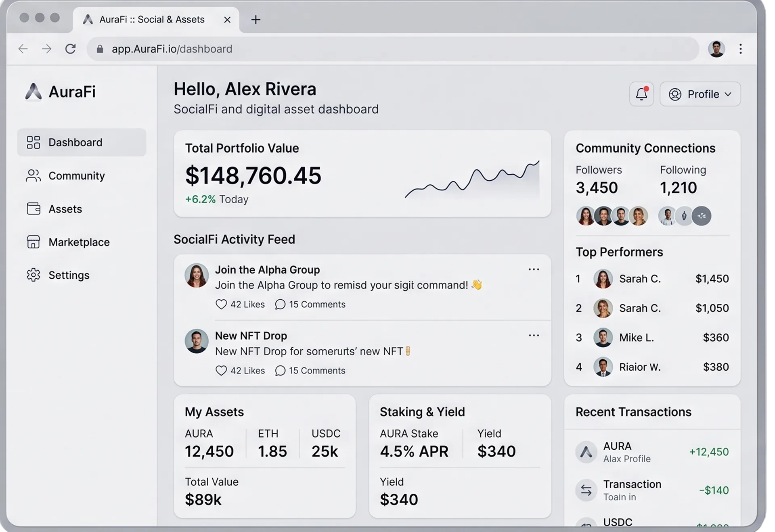Click the site lock icon in the address bar

click(x=100, y=49)
